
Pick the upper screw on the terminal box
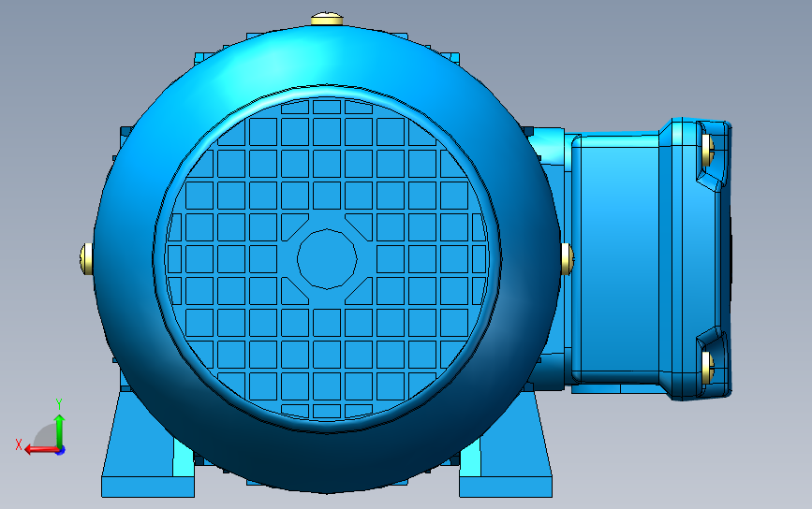709,150
